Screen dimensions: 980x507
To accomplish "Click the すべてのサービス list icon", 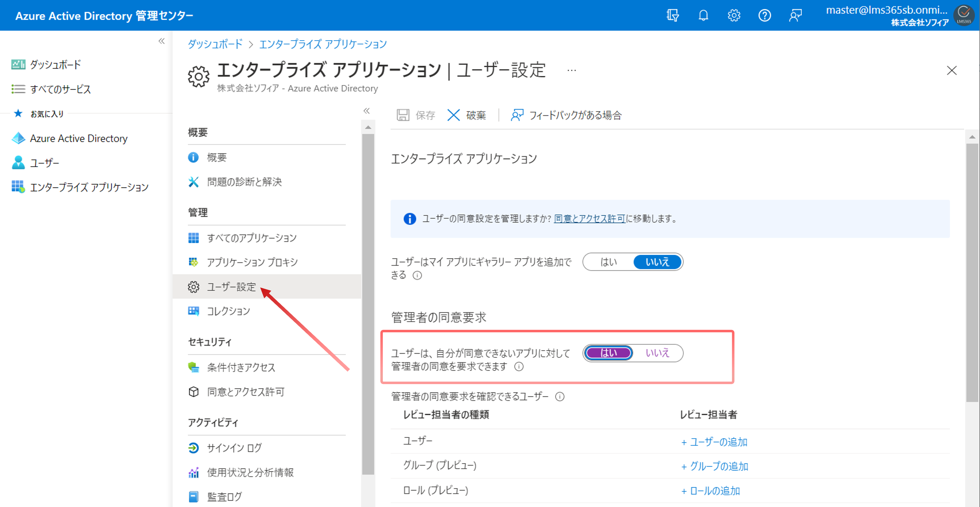I will 18,89.
